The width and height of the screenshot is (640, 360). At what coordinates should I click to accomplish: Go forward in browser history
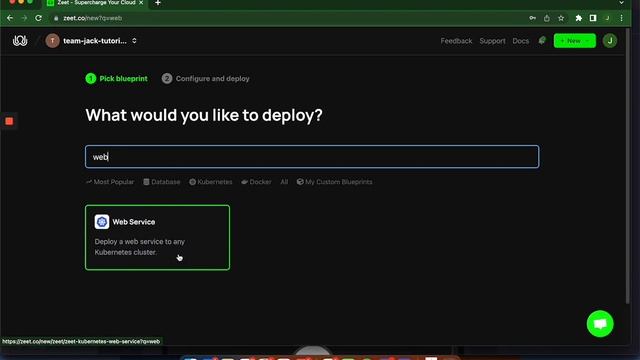[24, 18]
